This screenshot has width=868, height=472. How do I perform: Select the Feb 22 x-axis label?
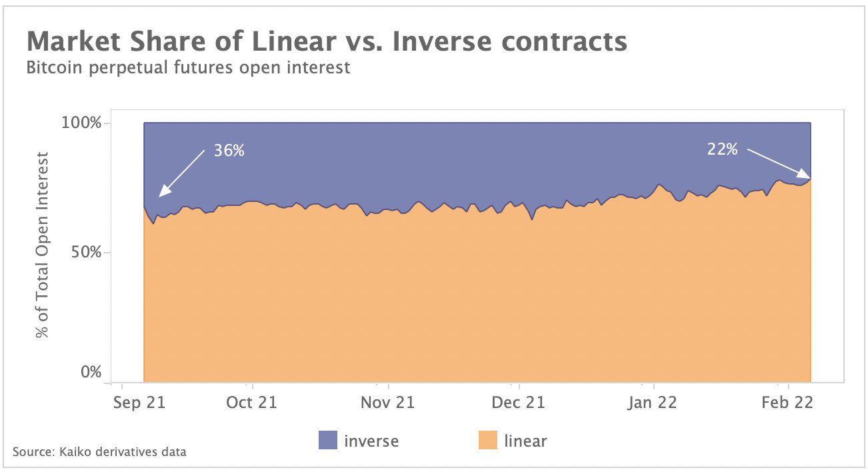[790, 403]
